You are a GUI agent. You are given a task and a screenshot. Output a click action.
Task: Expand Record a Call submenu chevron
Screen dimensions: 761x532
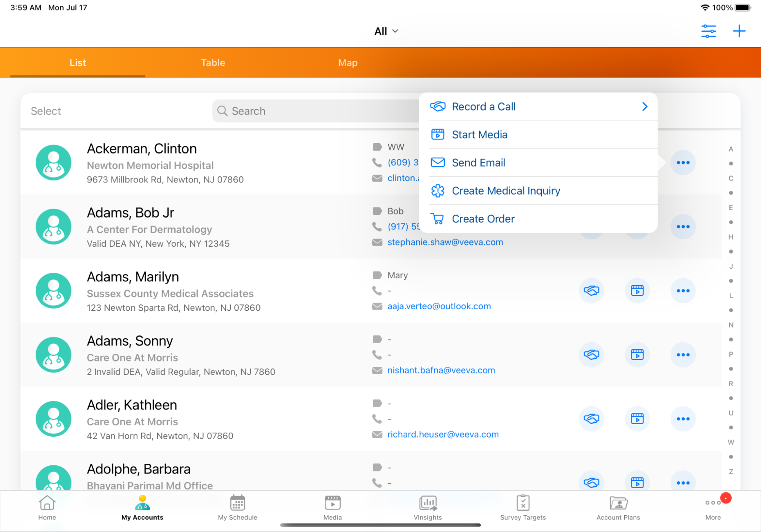645,107
